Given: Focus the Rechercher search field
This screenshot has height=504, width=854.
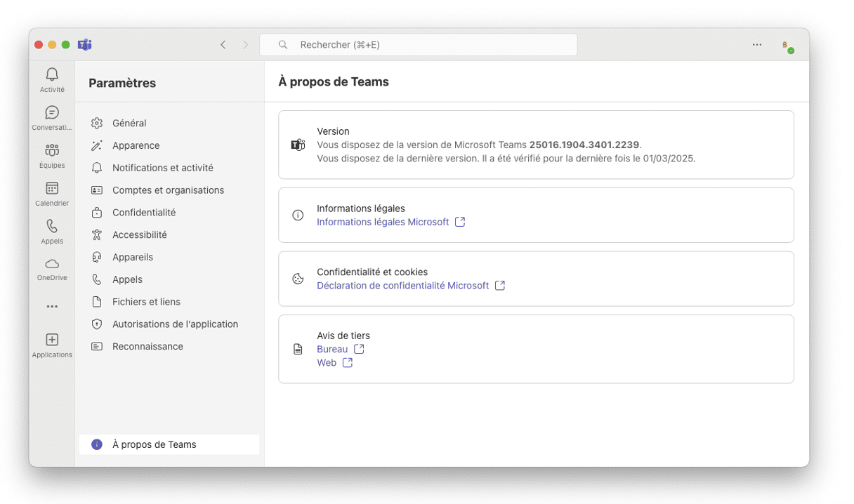Looking at the screenshot, I should pos(419,45).
